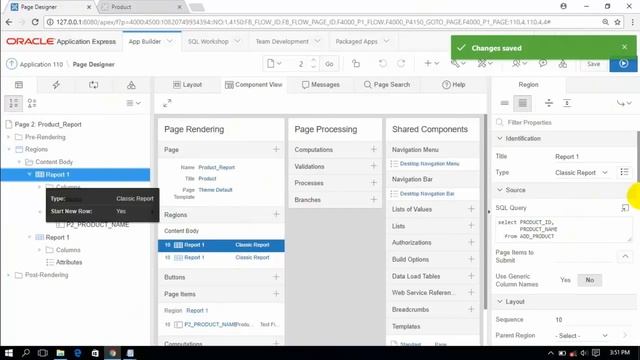Open the Help tab
Screen dimensions: 640x360
453,84
